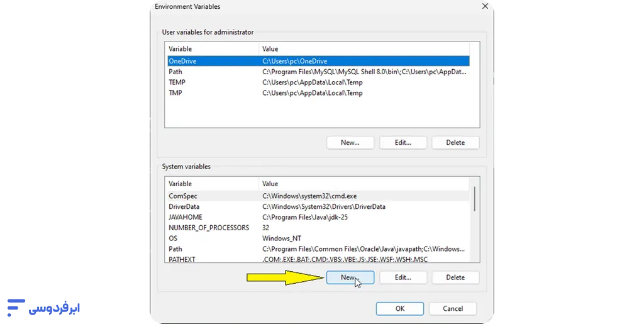
Task: Select the JAVAHOME system variable
Action: coord(318,217)
